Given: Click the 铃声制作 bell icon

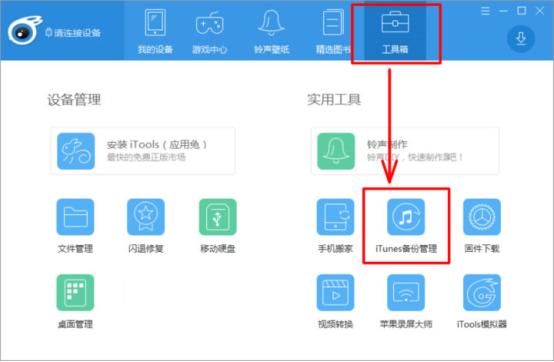Looking at the screenshot, I should [x=336, y=151].
